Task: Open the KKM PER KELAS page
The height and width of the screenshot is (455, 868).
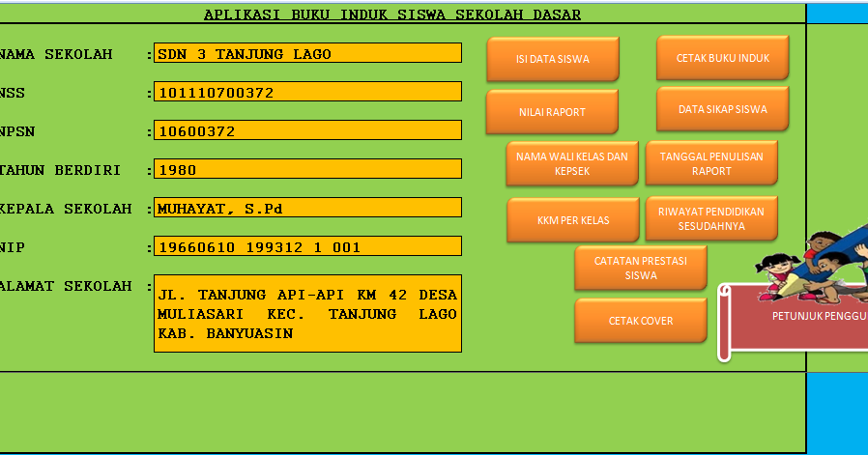Action: click(573, 219)
